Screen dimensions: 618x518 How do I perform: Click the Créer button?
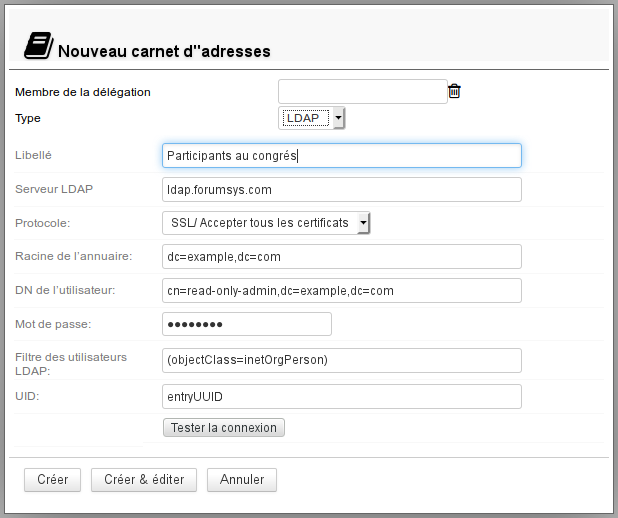click(52, 480)
